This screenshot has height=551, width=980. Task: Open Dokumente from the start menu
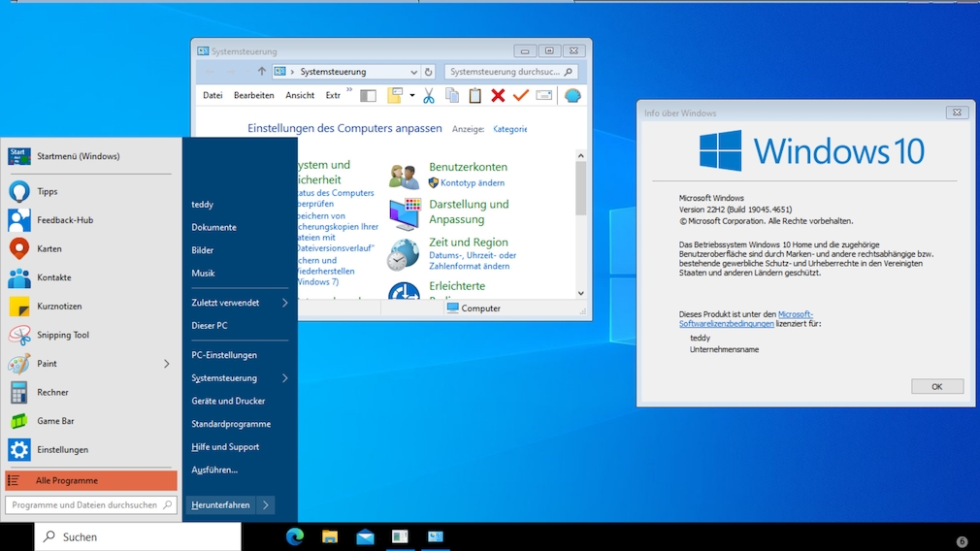tap(213, 227)
